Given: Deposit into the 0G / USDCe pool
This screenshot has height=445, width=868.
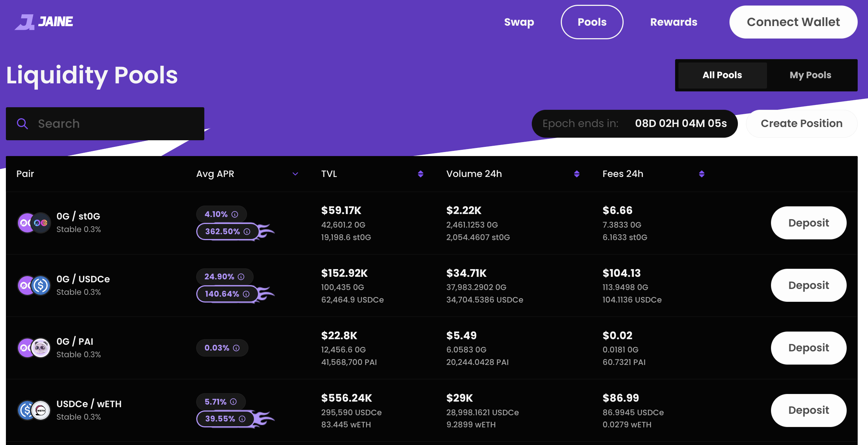Looking at the screenshot, I should coord(808,285).
